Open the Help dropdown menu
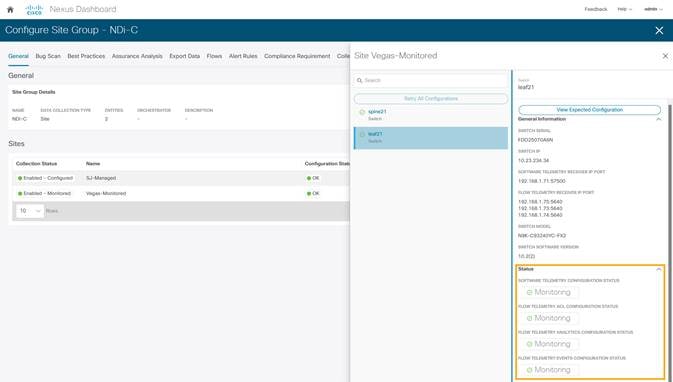Viewport: 673px width, 382px height. pyautogui.click(x=624, y=9)
